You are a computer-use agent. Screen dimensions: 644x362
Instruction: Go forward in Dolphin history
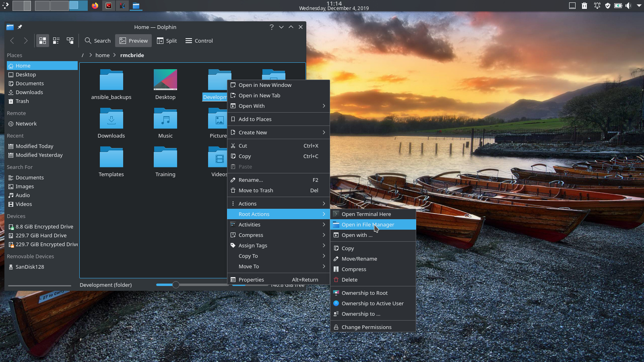26,41
